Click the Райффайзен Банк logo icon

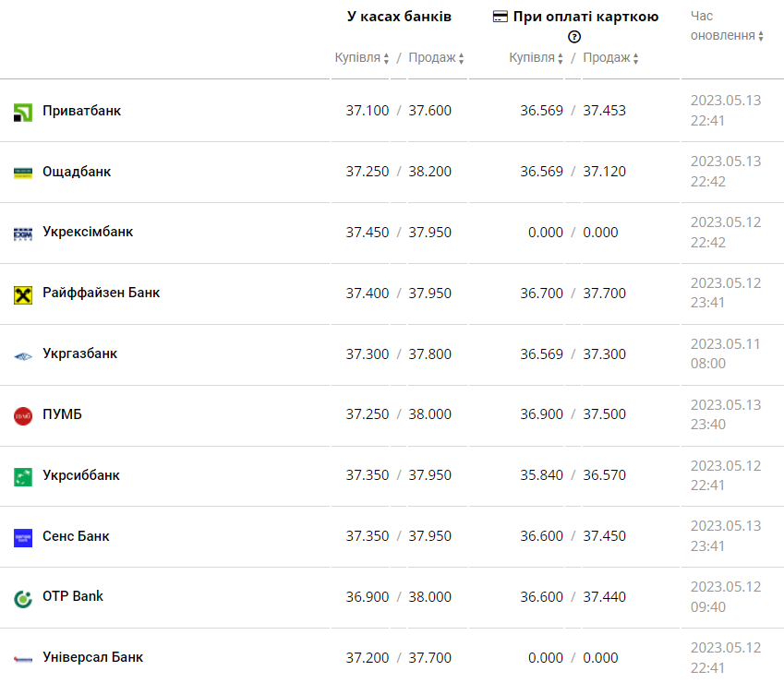click(x=23, y=294)
